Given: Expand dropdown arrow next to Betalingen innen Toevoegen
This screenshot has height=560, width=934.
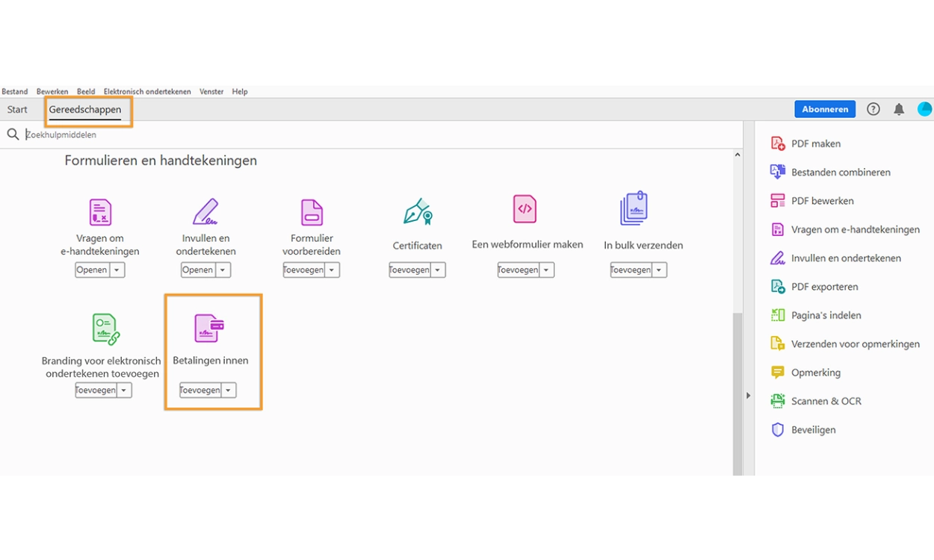Looking at the screenshot, I should [229, 391].
